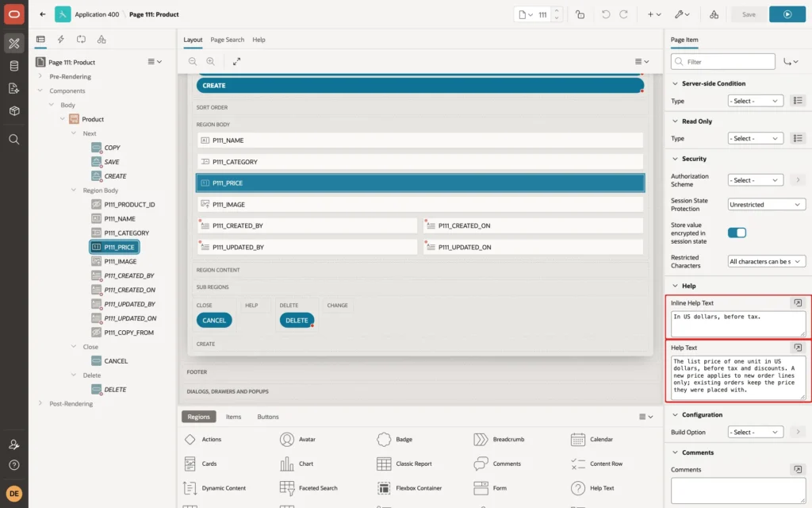Open the App Builder icon in the sidebar
The height and width of the screenshot is (508, 812).
(14, 44)
